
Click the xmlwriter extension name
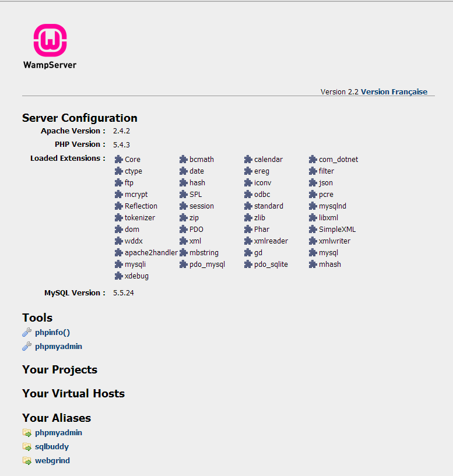335,241
